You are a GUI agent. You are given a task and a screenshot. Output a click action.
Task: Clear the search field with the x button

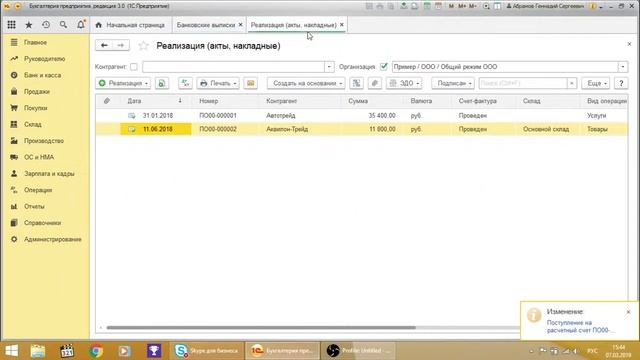[x=572, y=83]
